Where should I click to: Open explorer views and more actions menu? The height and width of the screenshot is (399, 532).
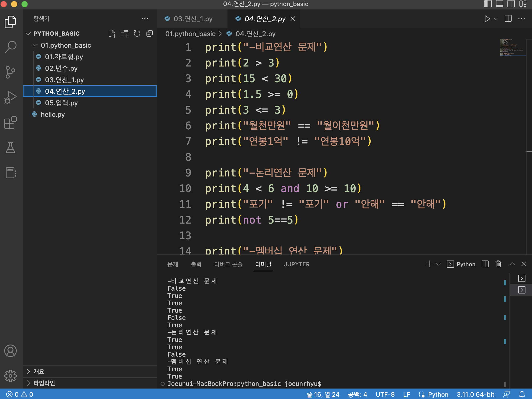145,19
